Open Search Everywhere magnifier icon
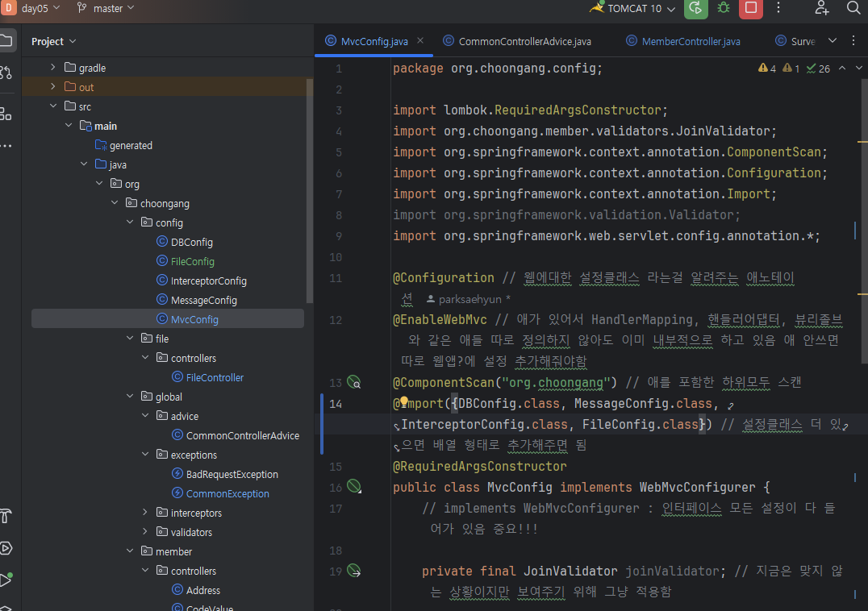The image size is (868, 611). click(853, 8)
